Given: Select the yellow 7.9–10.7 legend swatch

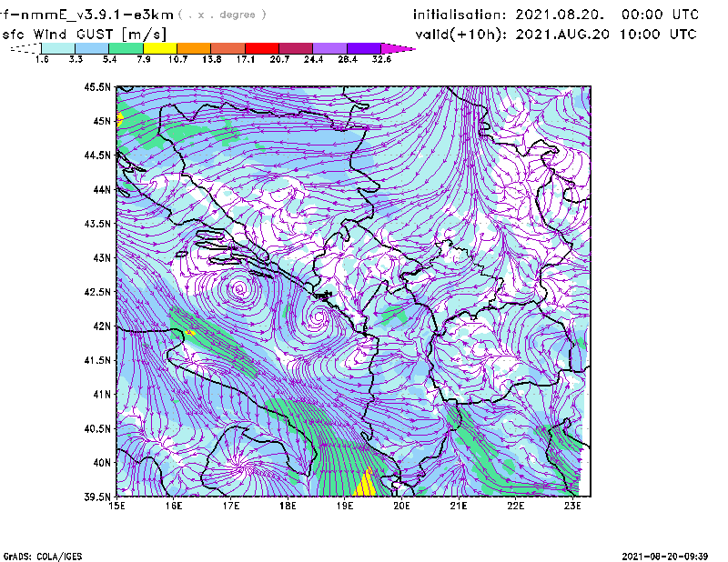Looking at the screenshot, I should (160, 48).
